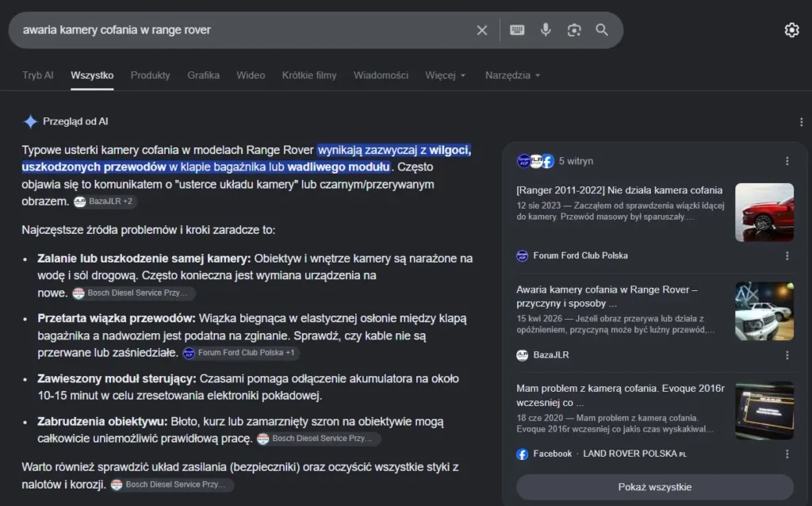
Task: Open the on-screen keyboard input tool
Action: (517, 30)
